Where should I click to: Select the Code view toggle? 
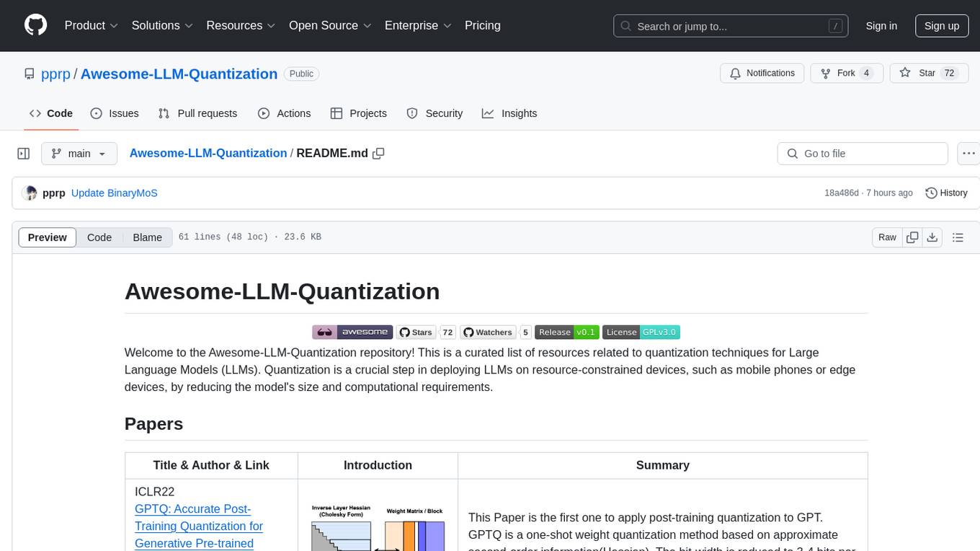pos(99,237)
